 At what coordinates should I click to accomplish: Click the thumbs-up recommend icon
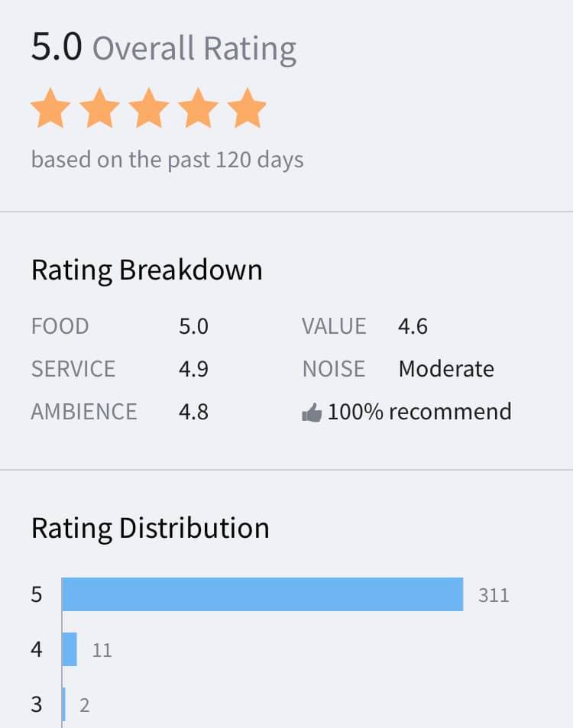tap(312, 413)
